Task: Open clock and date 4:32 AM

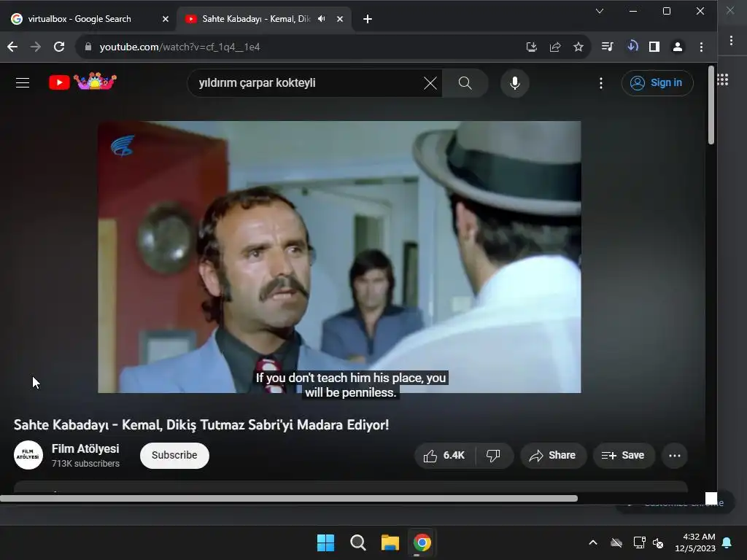Action: coord(695,542)
